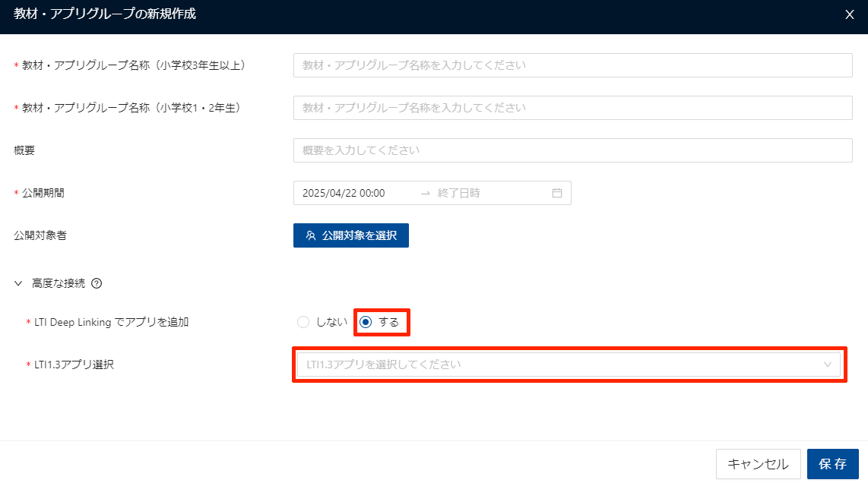Viewport: 868px width, 483px height.
Task: Open the LTI1.3アプリ選択 dropdown
Action: 562,365
